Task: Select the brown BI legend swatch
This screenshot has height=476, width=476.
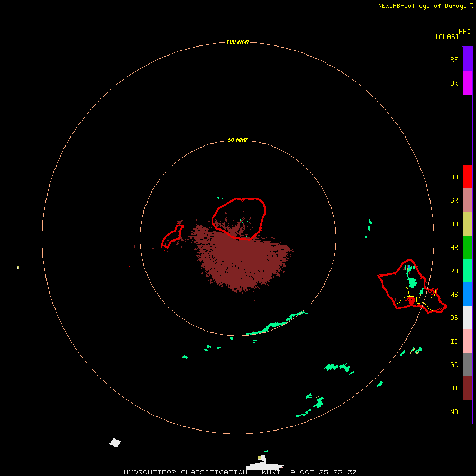Action: click(x=467, y=388)
